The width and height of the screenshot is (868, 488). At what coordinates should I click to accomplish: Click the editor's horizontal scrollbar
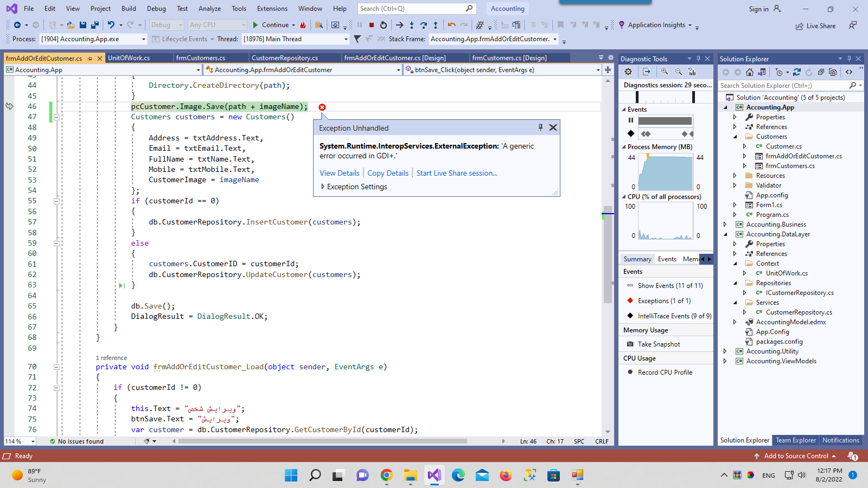click(322, 441)
